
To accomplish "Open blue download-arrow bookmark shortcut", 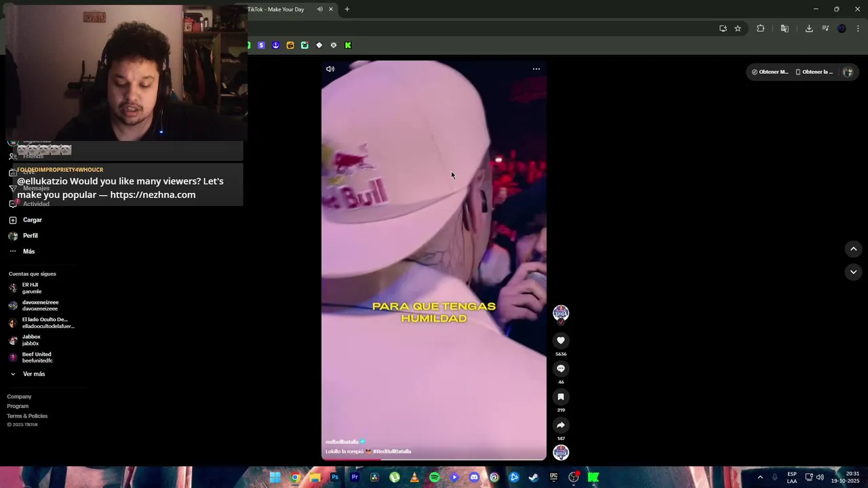I will click(x=275, y=45).
